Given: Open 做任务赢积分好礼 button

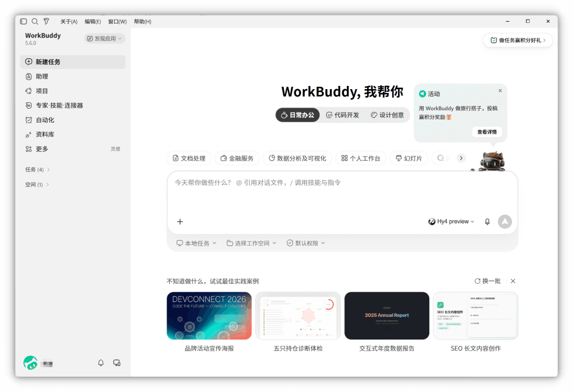Looking at the screenshot, I should 518,40.
